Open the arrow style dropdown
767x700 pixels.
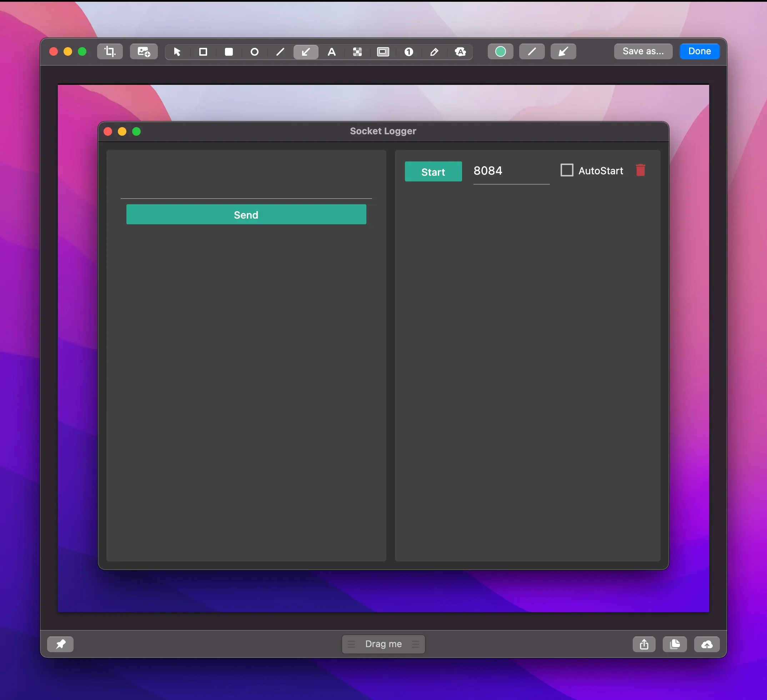pyautogui.click(x=563, y=51)
